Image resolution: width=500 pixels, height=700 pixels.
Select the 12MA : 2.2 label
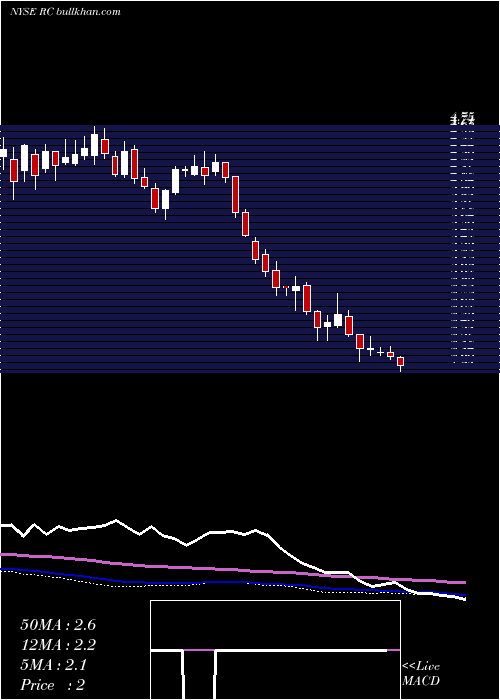tap(58, 645)
